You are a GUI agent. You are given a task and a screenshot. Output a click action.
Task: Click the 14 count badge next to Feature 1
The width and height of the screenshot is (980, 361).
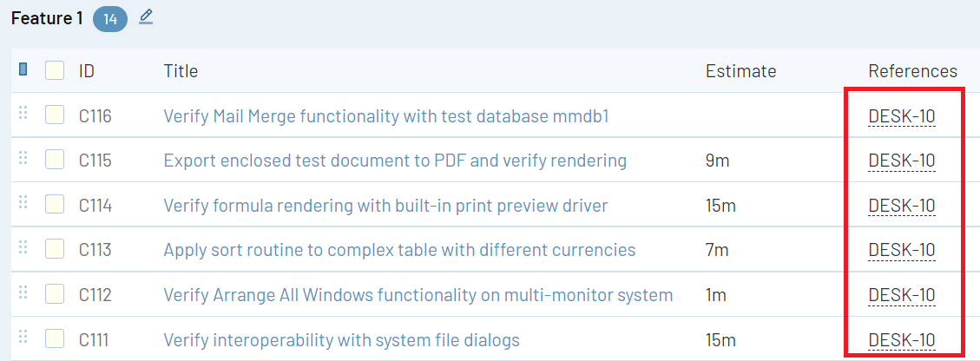(110, 19)
